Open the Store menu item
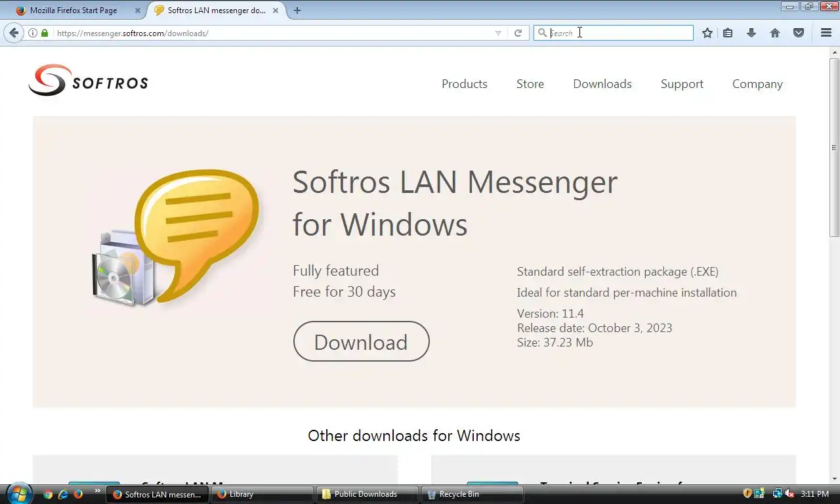 (530, 84)
